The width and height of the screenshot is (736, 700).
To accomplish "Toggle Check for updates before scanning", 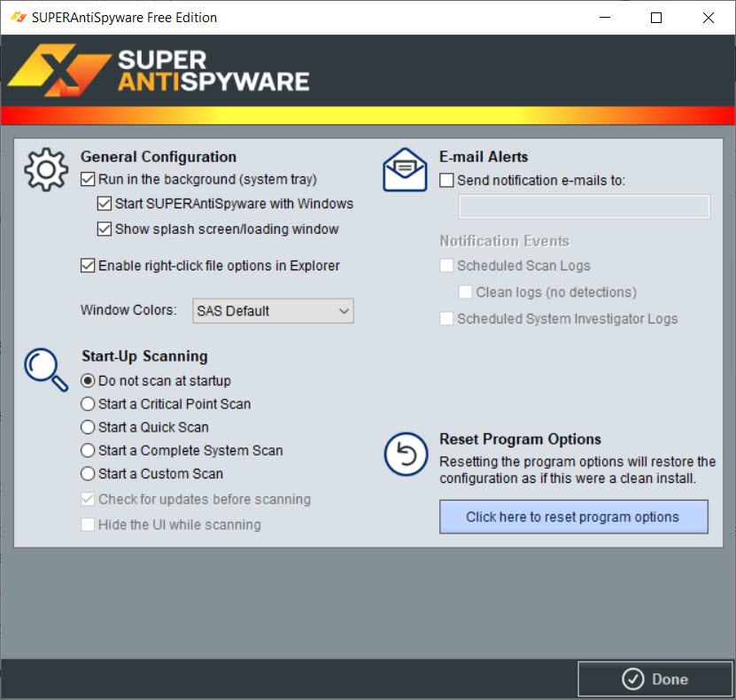I will pos(88,499).
